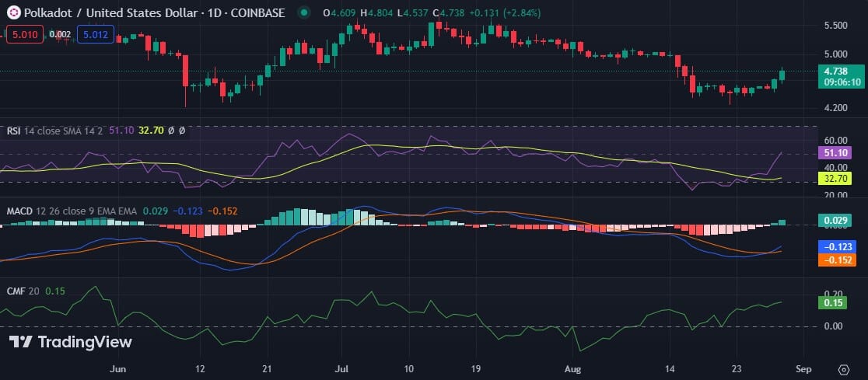Click the 5.500 level on price scale
The width and height of the screenshot is (868, 380).
[x=835, y=26]
